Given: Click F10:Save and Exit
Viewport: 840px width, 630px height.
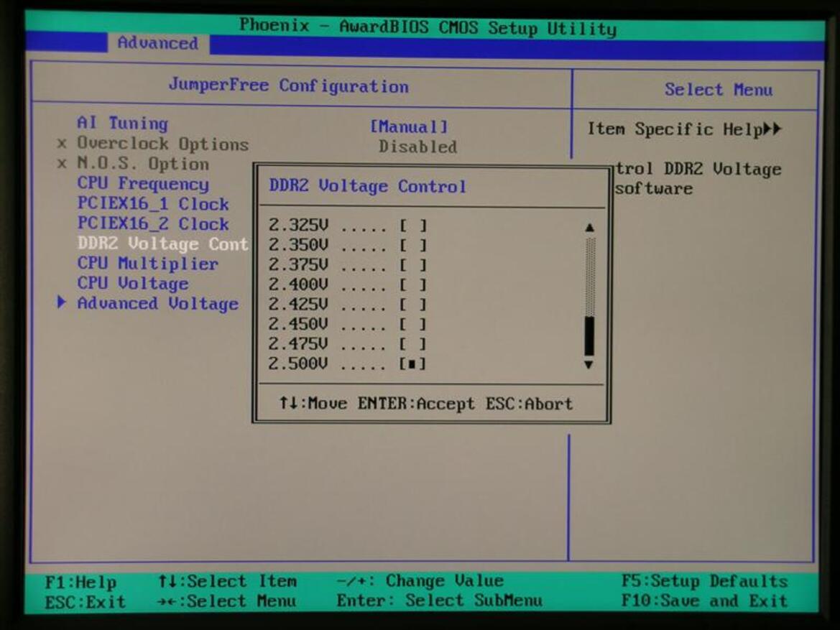Looking at the screenshot, I should (704, 601).
